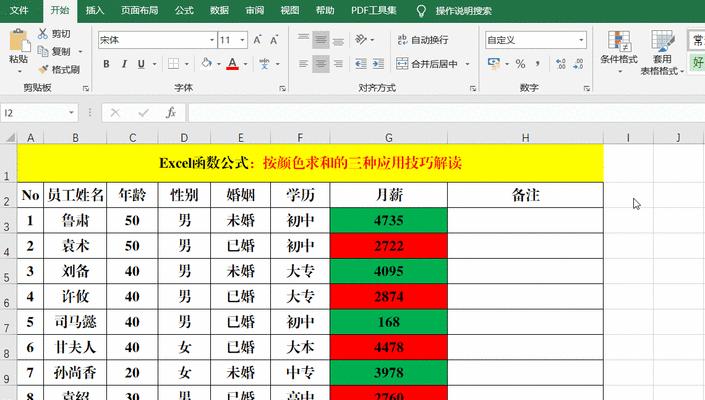Decrease indent icon
This screenshot has height=400, width=705.
(x=361, y=64)
